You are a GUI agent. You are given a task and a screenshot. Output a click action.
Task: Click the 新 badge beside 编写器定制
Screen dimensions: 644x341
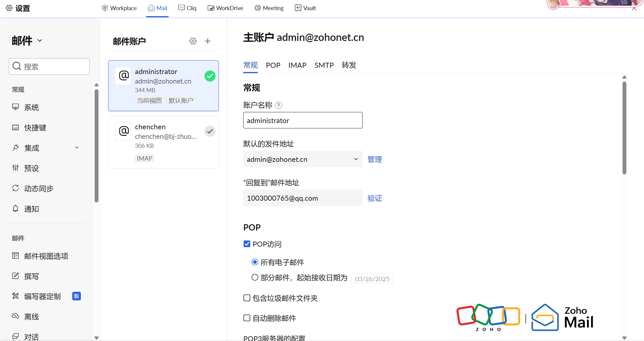point(77,296)
